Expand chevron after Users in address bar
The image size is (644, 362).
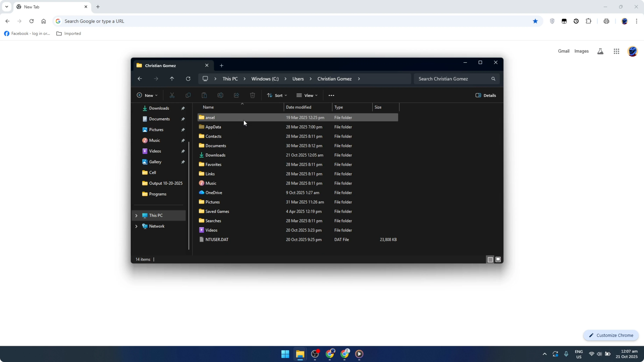pos(310,79)
